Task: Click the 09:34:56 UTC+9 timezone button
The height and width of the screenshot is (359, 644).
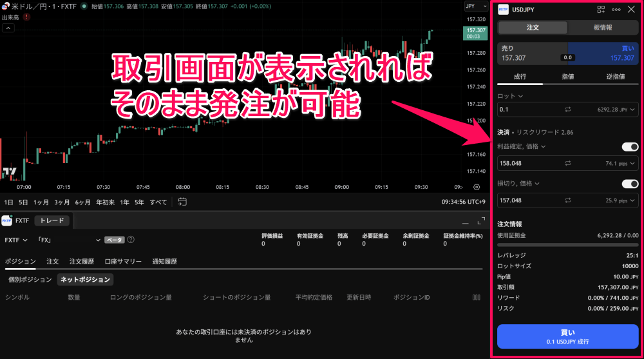Action: coord(464,202)
